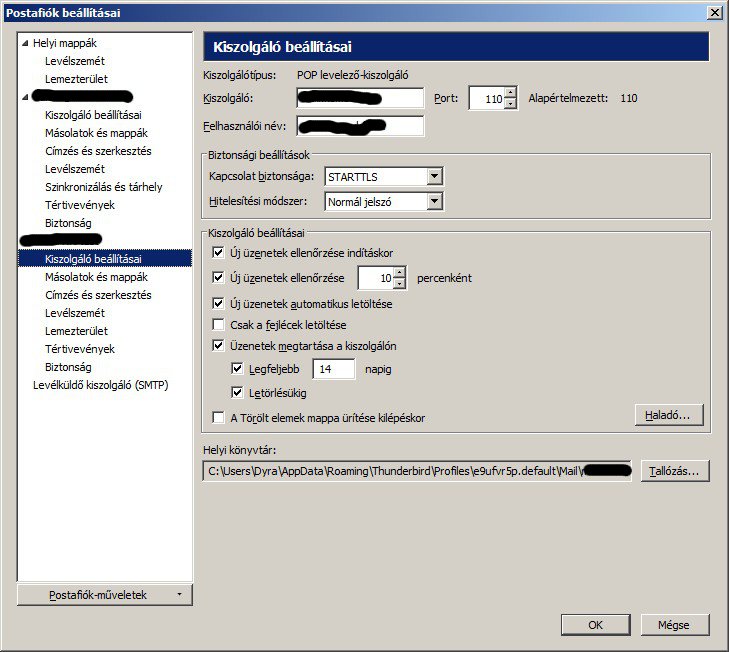Select second account's Másolatok és mappák
Viewport: 729px width, 652px height.
tap(96, 277)
